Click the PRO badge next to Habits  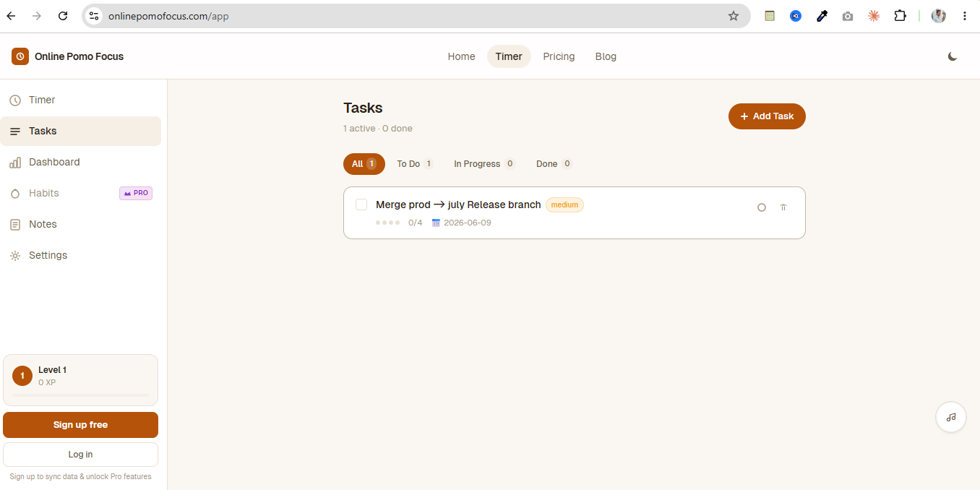(136, 193)
